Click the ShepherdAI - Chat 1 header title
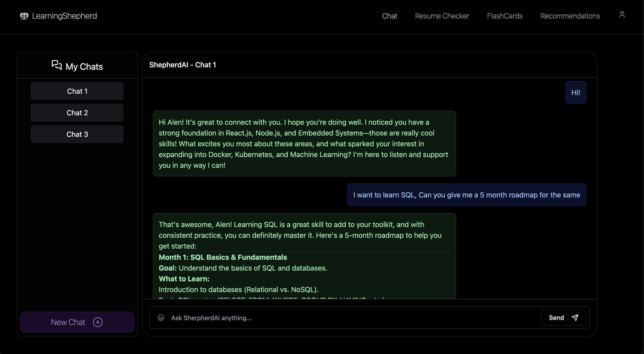 coord(183,65)
